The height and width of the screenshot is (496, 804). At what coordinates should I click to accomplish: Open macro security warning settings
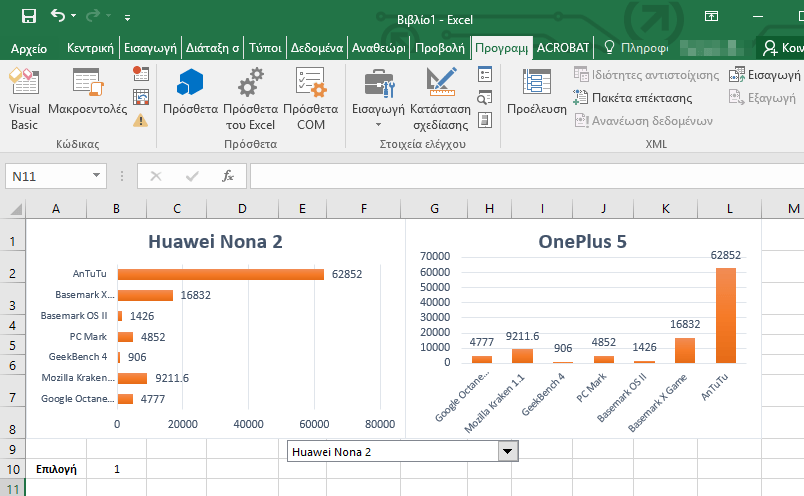[x=140, y=121]
